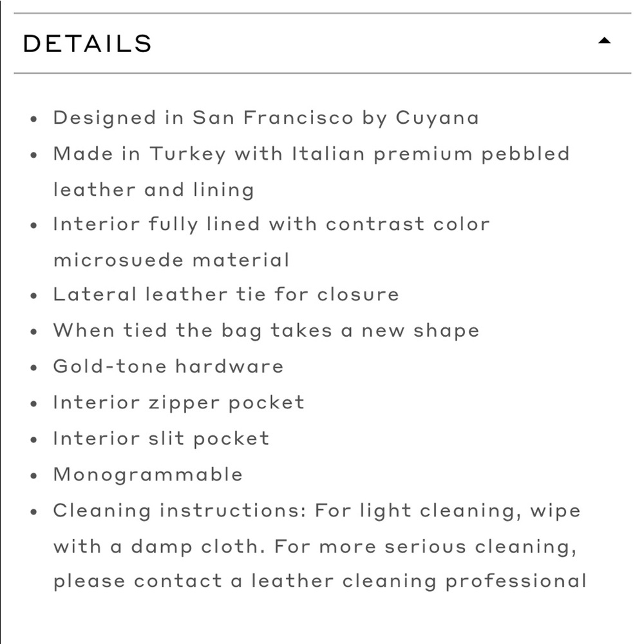The width and height of the screenshot is (644, 644).
Task: Click the 'Cleaning instructions' bullet line
Action: tap(317, 511)
